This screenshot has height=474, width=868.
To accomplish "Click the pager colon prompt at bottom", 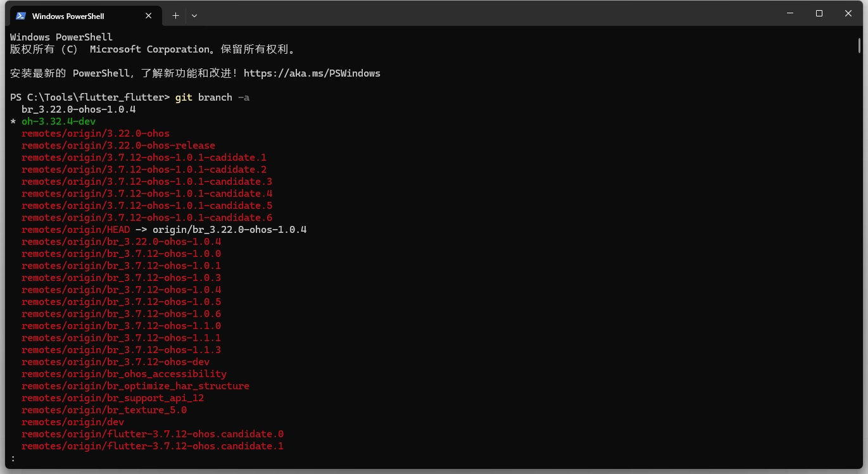I will [x=13, y=458].
